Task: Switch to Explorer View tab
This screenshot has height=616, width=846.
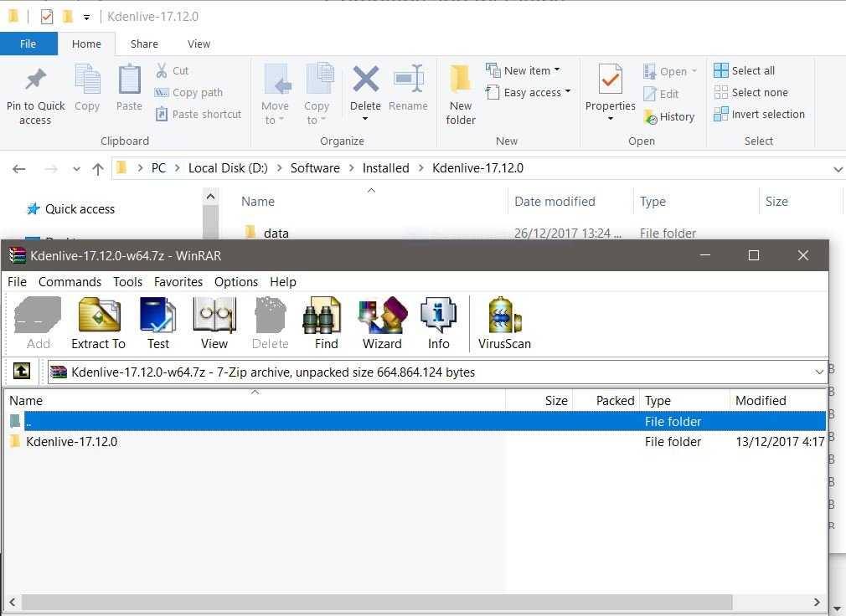Action: [x=199, y=44]
